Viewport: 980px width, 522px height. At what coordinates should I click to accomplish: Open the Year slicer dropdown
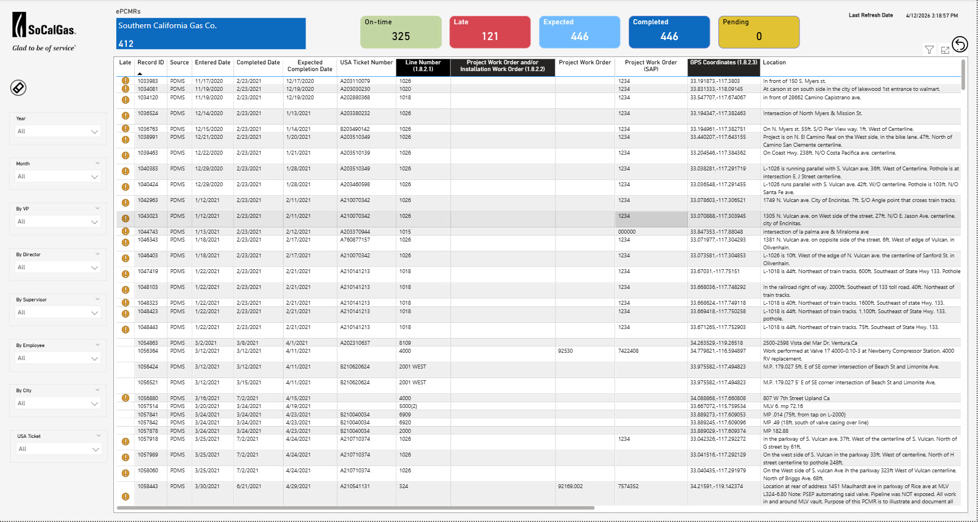[58, 131]
